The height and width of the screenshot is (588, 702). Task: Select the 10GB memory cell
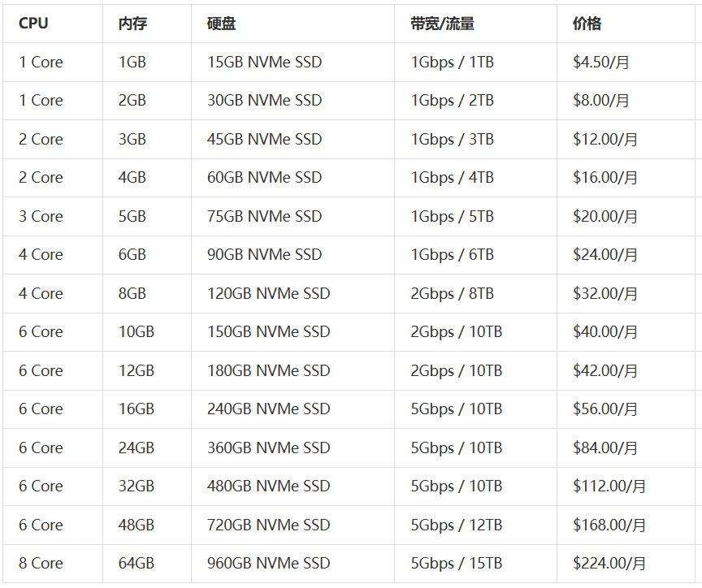[x=136, y=332]
